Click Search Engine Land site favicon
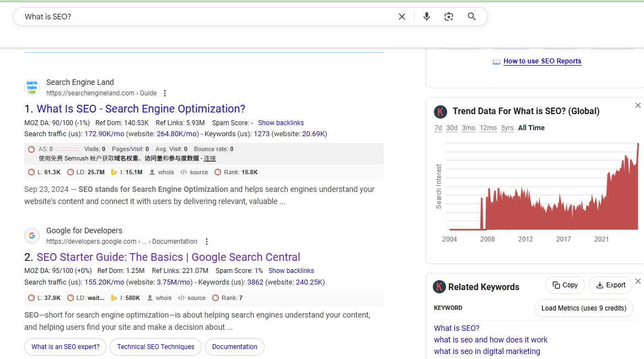 click(x=32, y=87)
